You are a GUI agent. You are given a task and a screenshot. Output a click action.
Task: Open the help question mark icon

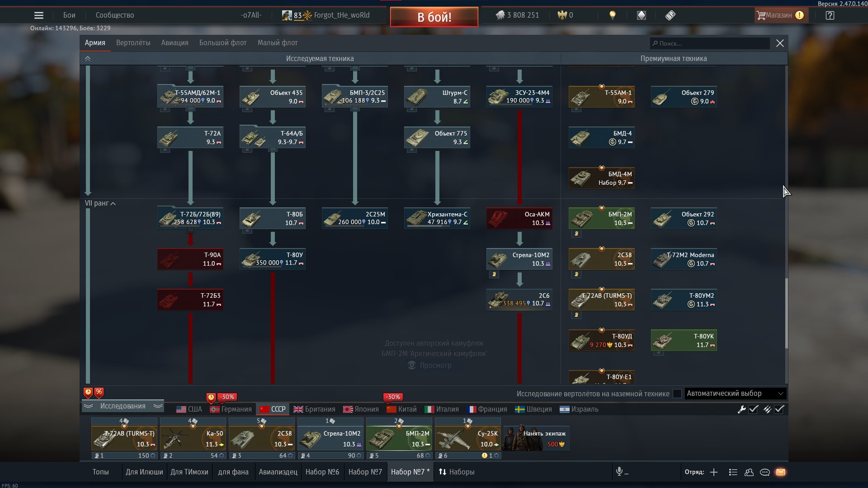pos(830,15)
